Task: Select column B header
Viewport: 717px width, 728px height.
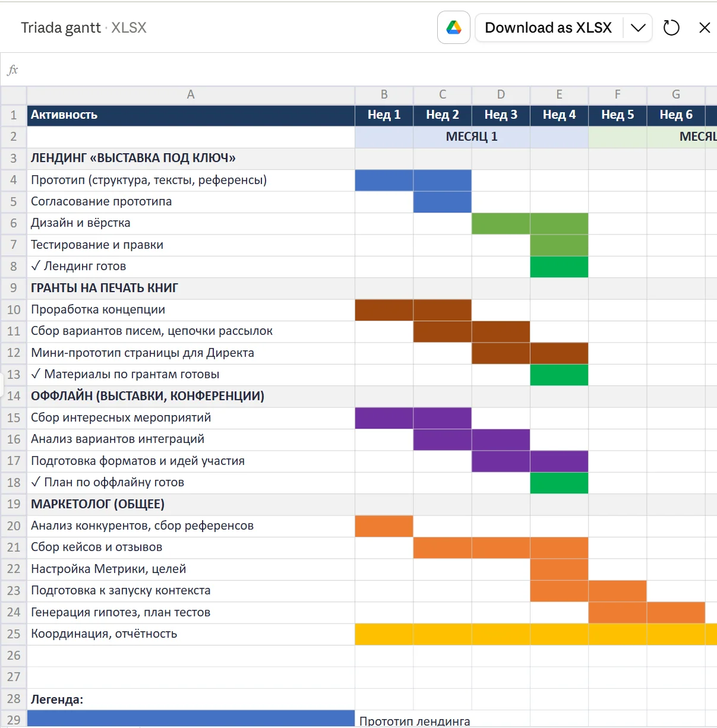Action: point(384,94)
